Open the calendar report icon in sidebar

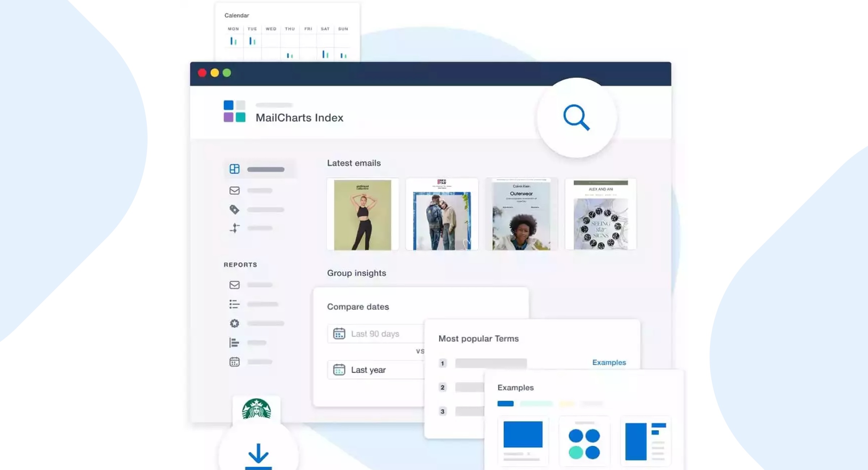pos(234,362)
